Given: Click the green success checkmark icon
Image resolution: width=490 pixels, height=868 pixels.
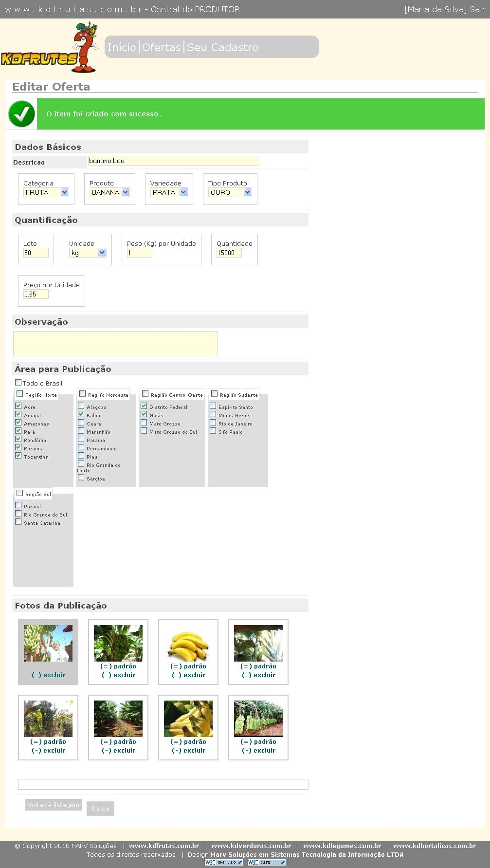Looking at the screenshot, I should click(x=21, y=114).
